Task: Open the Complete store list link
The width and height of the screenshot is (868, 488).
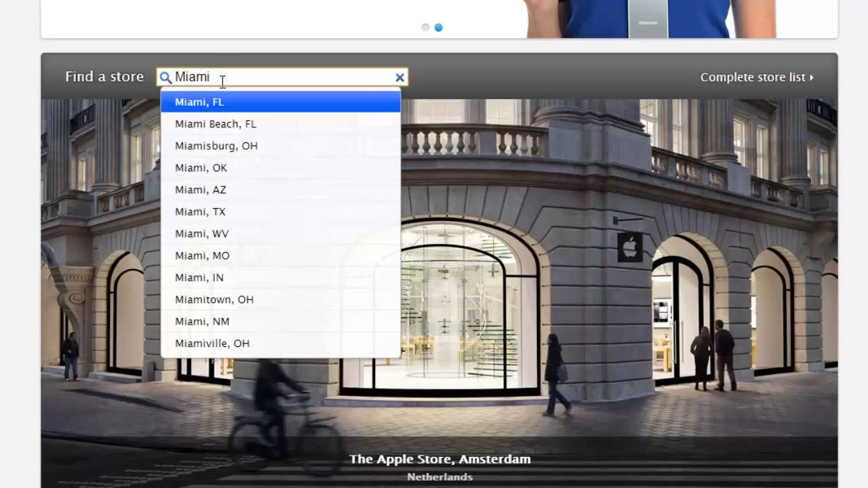Action: [x=757, y=77]
